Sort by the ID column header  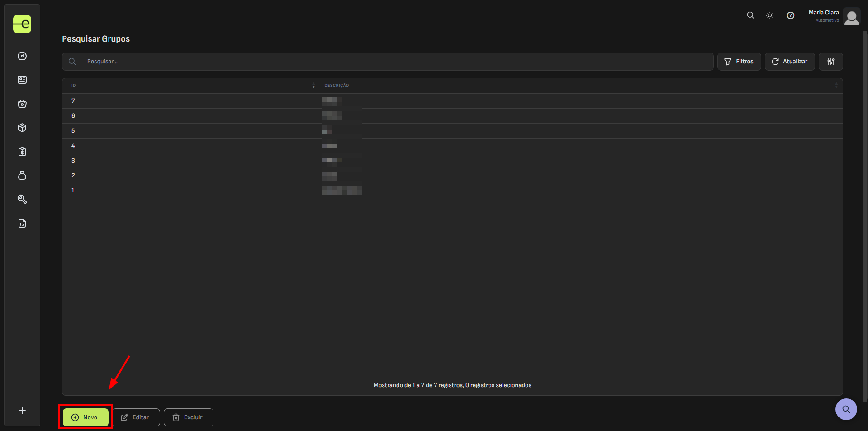(190, 86)
